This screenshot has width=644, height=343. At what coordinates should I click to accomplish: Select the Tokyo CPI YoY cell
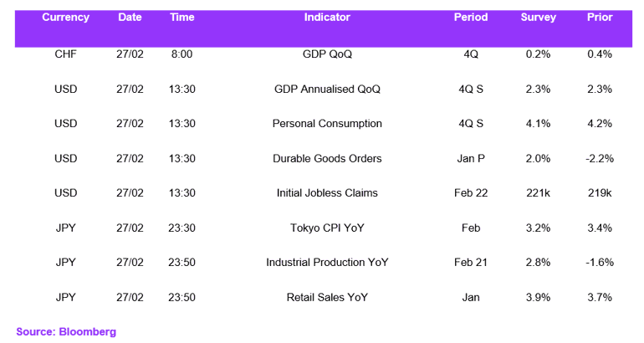[x=327, y=228]
